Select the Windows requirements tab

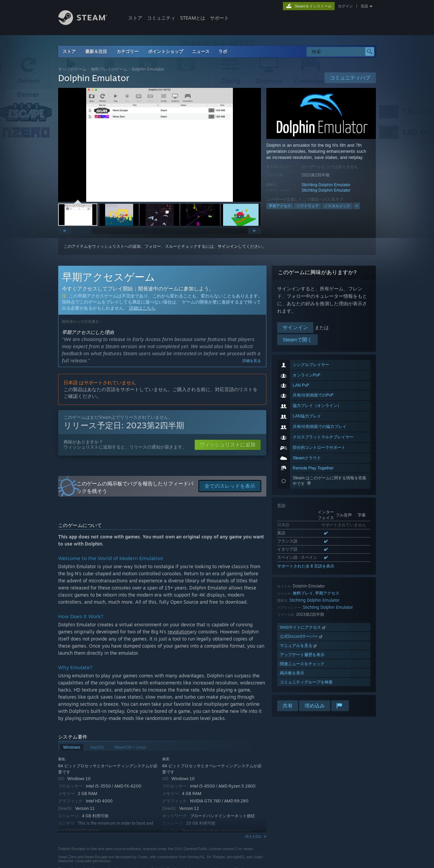click(72, 747)
